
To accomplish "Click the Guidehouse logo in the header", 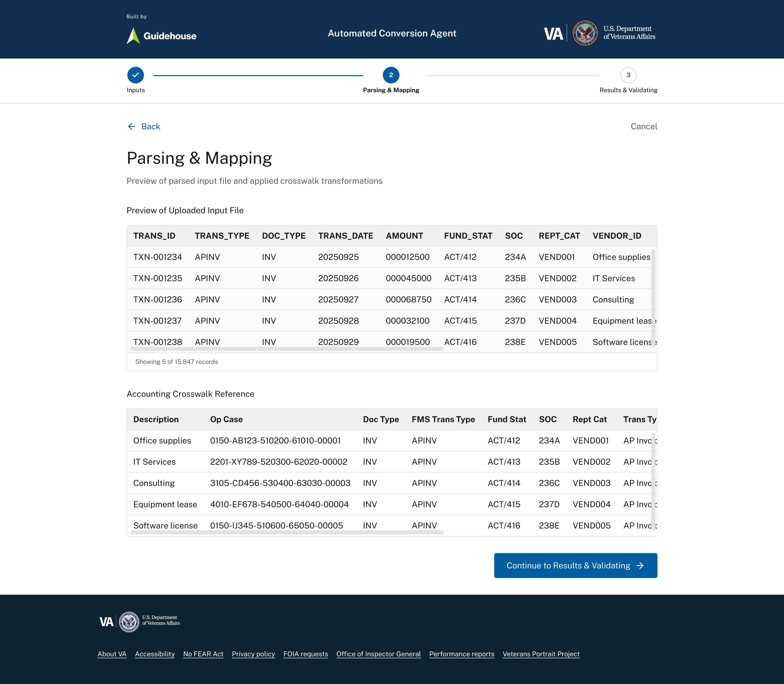I will point(161,36).
